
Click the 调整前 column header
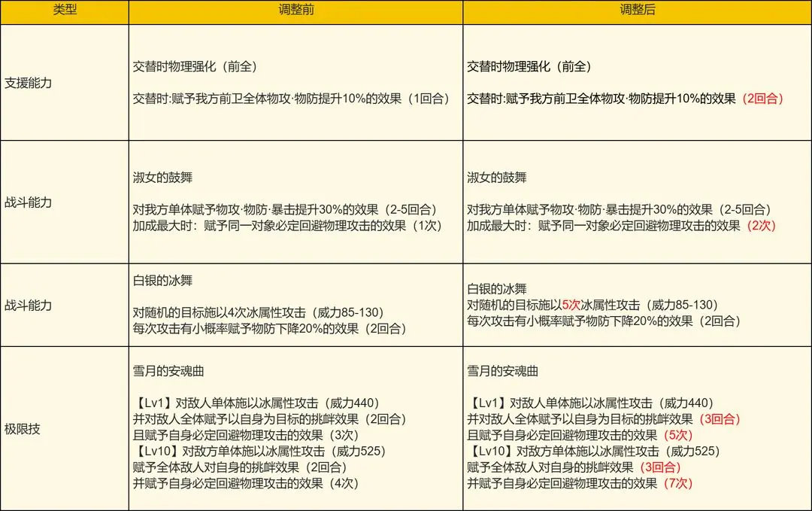click(x=295, y=10)
